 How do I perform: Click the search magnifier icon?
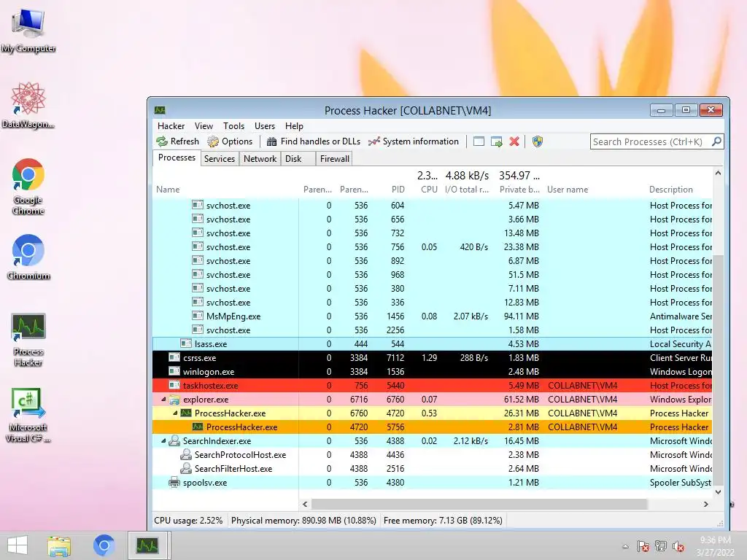pos(716,141)
